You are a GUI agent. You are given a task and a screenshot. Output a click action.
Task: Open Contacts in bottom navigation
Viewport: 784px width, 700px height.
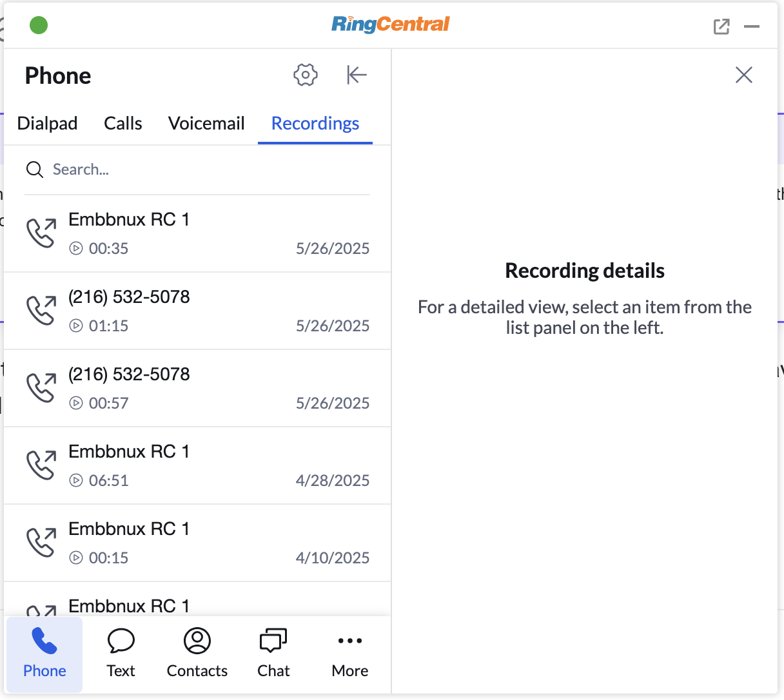(x=197, y=654)
